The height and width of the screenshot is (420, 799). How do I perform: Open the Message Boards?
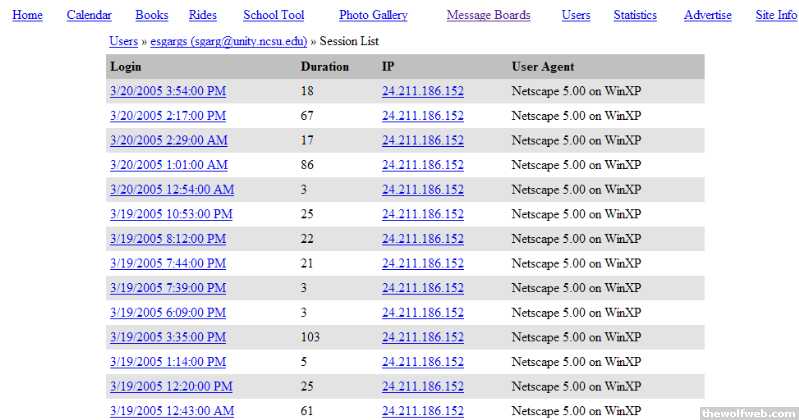(488, 15)
